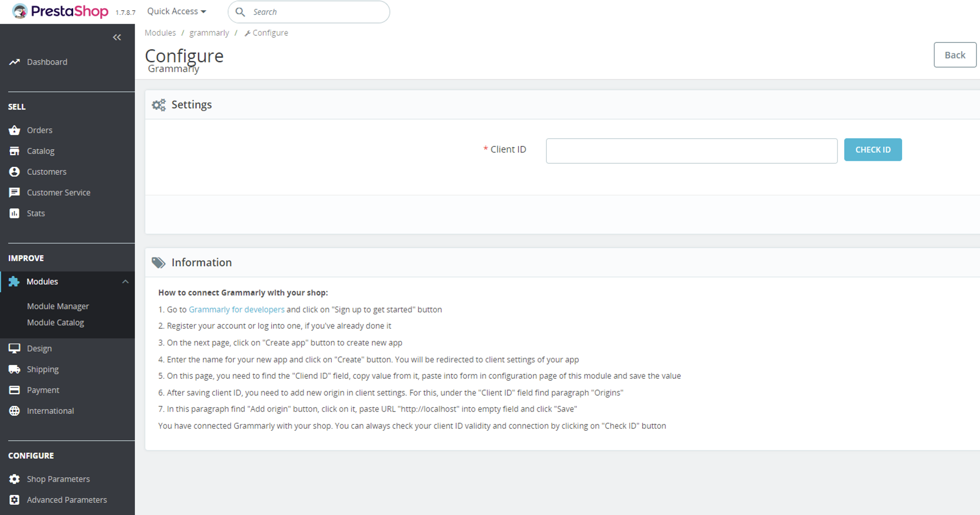The width and height of the screenshot is (980, 515).
Task: Click the Shop Parameters gear icon
Action: [x=14, y=479]
